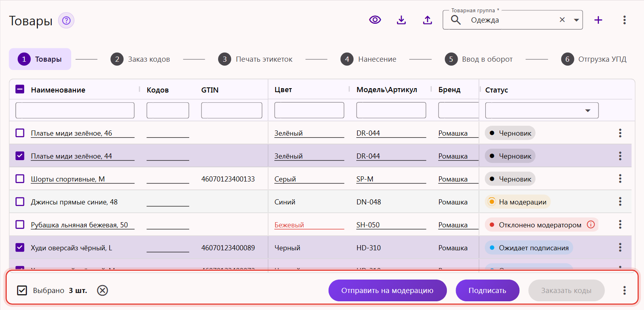Screen dimensions: 644x310
Task: Open help next to Товары title
Action: click(66, 20)
